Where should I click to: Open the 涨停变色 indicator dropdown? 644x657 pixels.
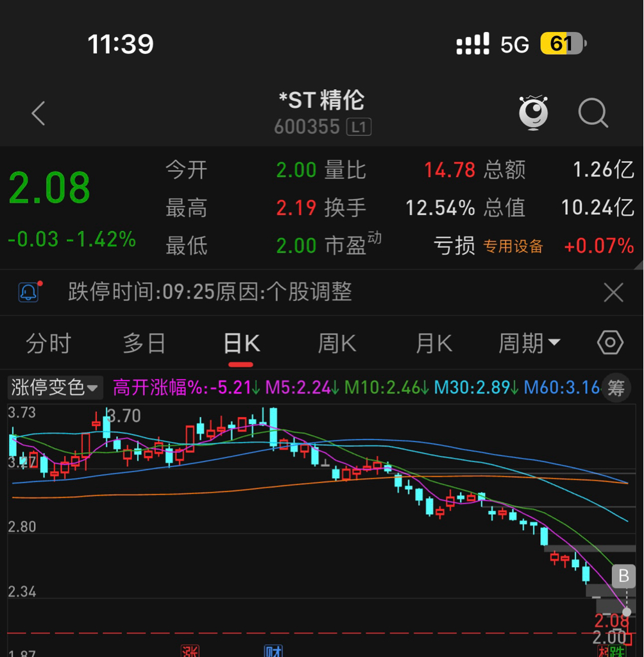tap(55, 387)
